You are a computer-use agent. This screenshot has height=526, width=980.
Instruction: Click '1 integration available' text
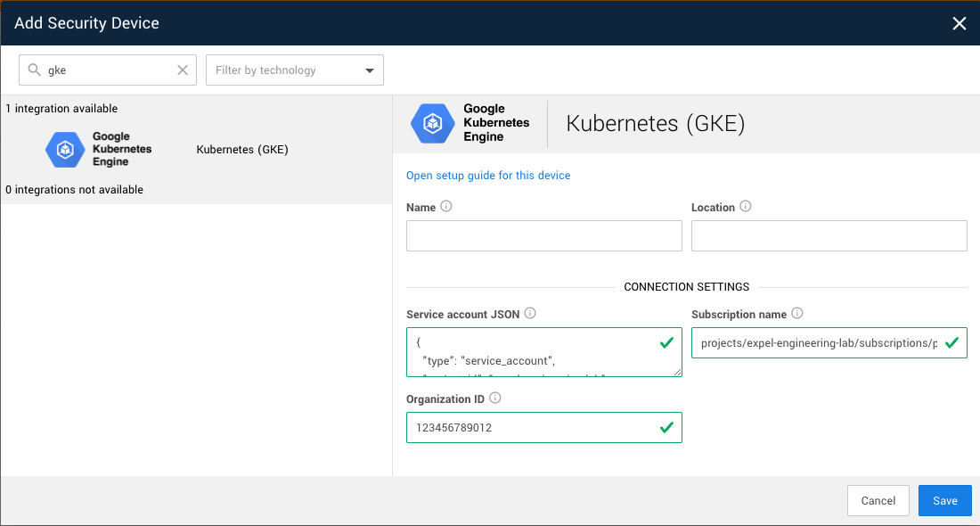[x=61, y=109]
